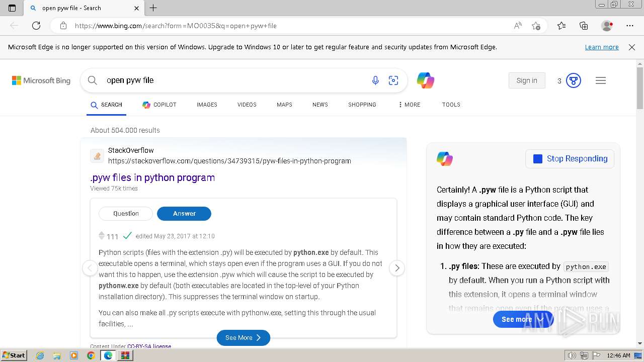The image size is (644, 362).
Task: Start voice search with microphone
Action: (x=375, y=80)
